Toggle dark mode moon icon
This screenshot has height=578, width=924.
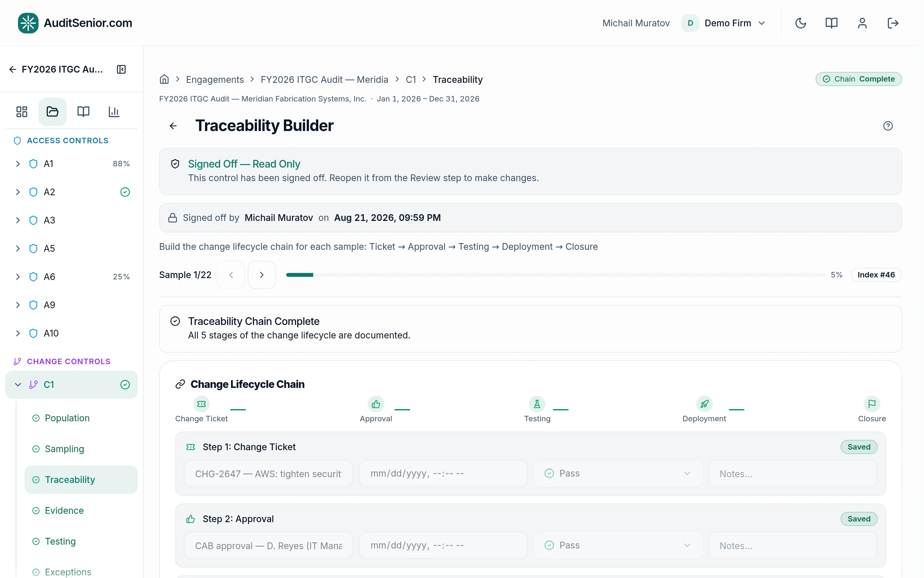click(801, 23)
